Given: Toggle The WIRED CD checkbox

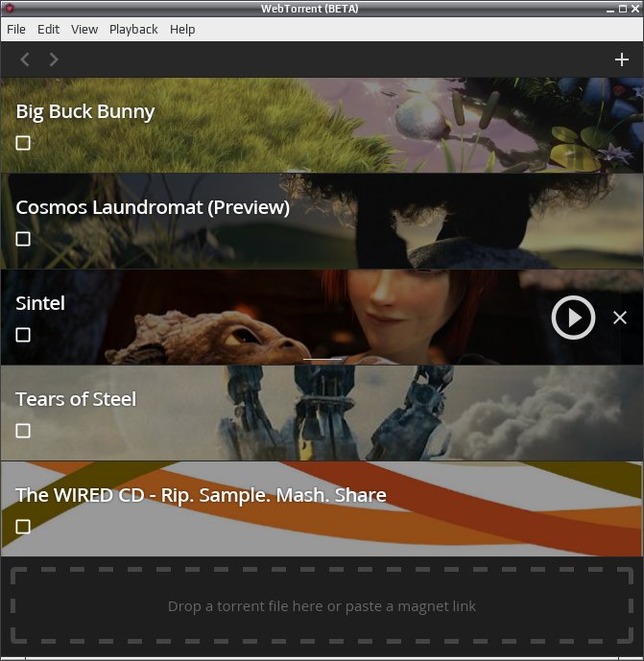Looking at the screenshot, I should (x=23, y=526).
